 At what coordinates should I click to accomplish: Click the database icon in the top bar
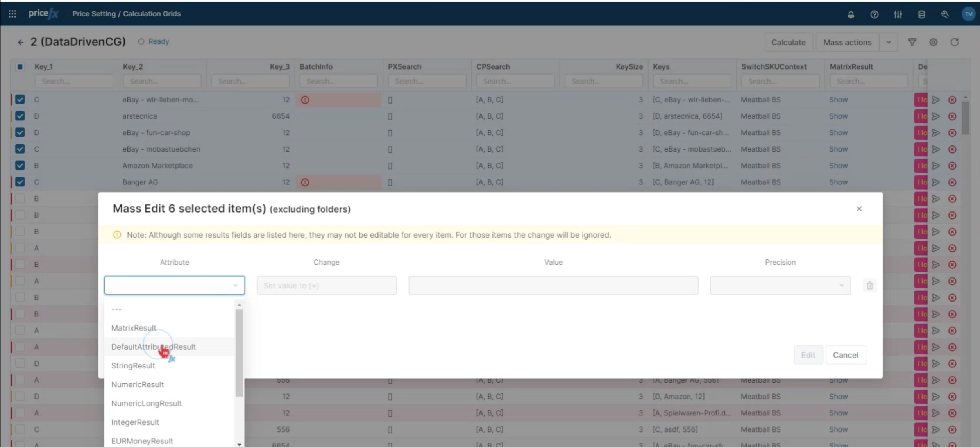point(921,14)
